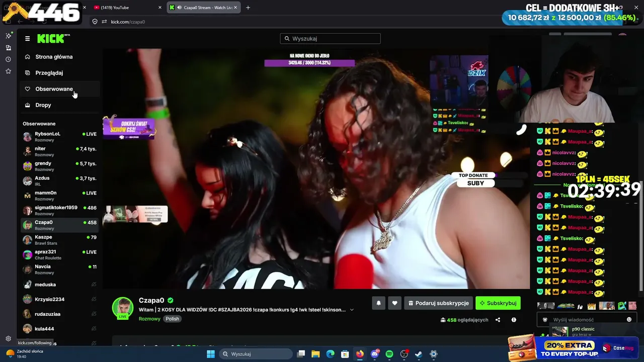Image resolution: width=644 pixels, height=362 pixels.
Task: Click Podaruj subskrypcje button
Action: point(438,303)
